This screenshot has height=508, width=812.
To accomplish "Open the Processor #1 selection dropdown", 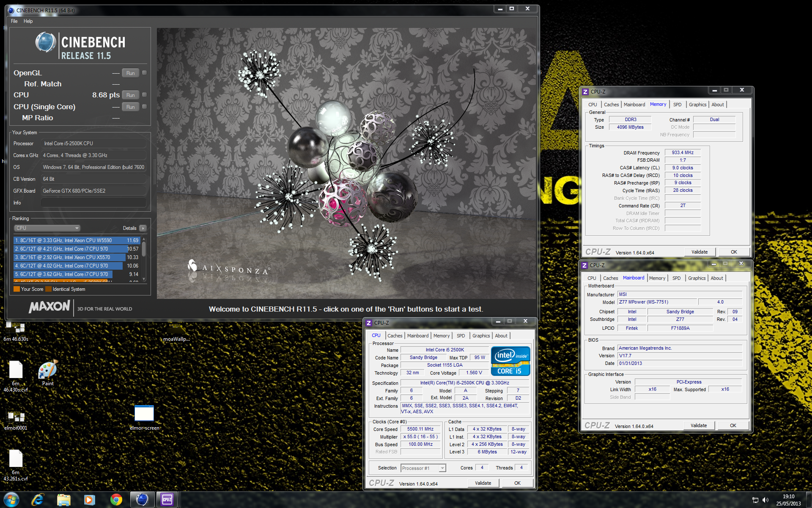I will coord(423,468).
